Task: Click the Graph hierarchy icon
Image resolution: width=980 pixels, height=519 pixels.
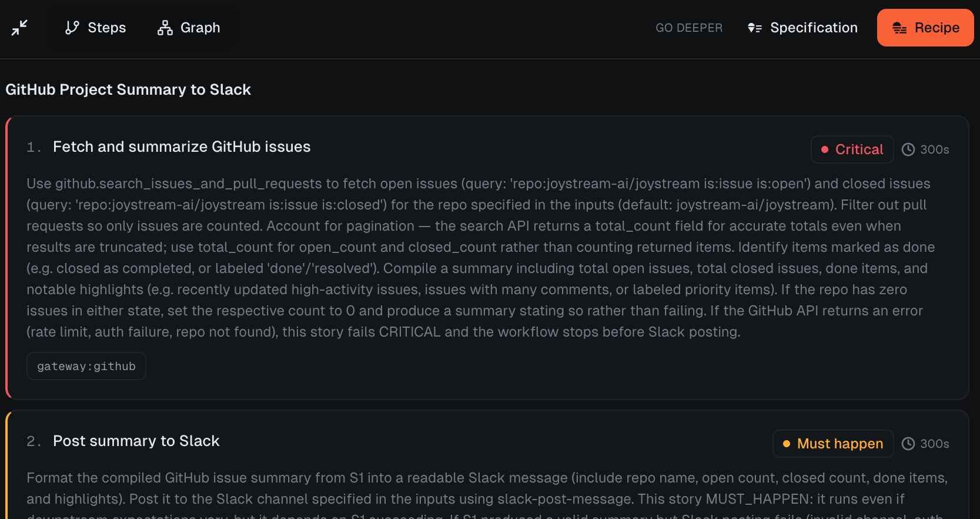Action: (165, 28)
